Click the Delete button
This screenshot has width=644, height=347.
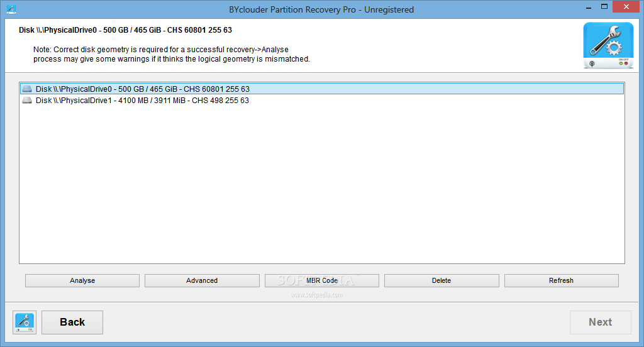[x=441, y=280]
